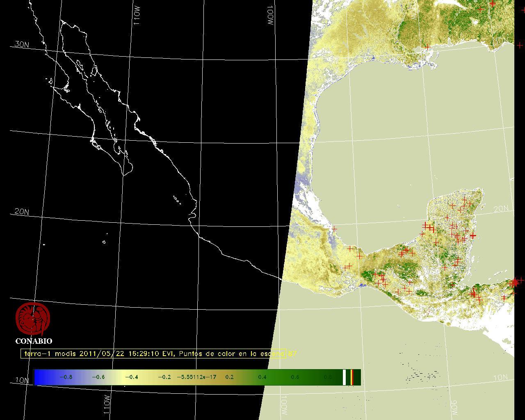Select the small blue lake patch on the southern coast

point(361,285)
